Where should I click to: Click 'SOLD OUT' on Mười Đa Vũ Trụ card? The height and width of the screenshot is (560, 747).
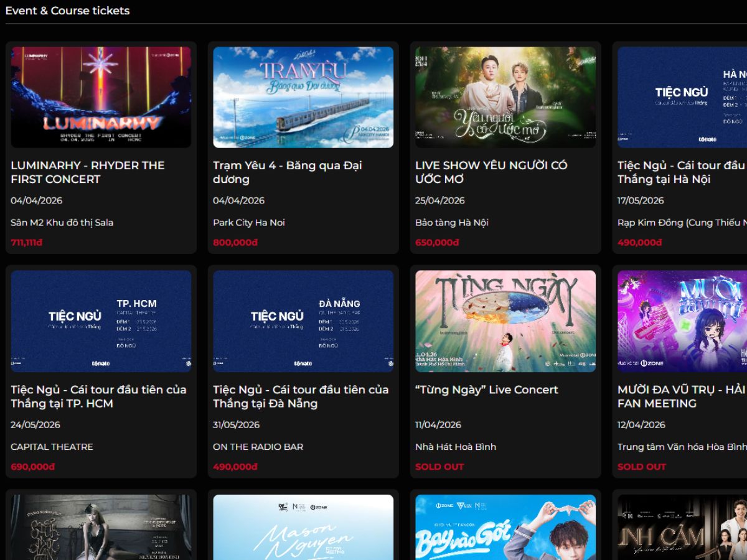pyautogui.click(x=642, y=467)
